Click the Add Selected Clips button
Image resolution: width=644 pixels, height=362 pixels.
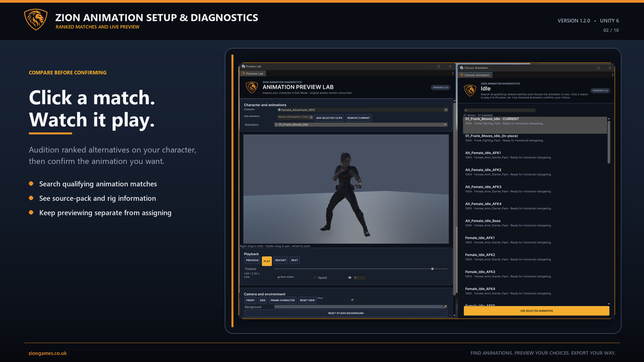point(329,117)
